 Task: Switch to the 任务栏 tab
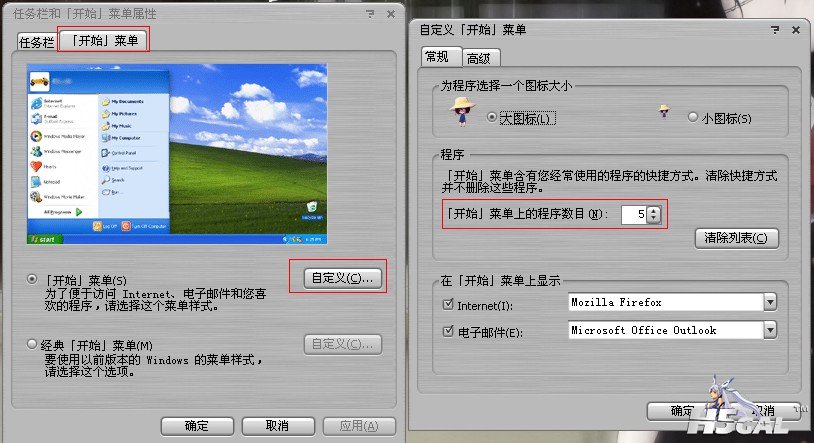36,42
